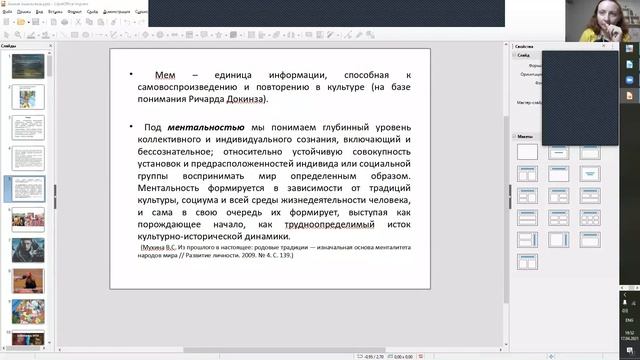Select the 3D objects cube tool
The height and width of the screenshot is (360, 640).
click(233, 35)
